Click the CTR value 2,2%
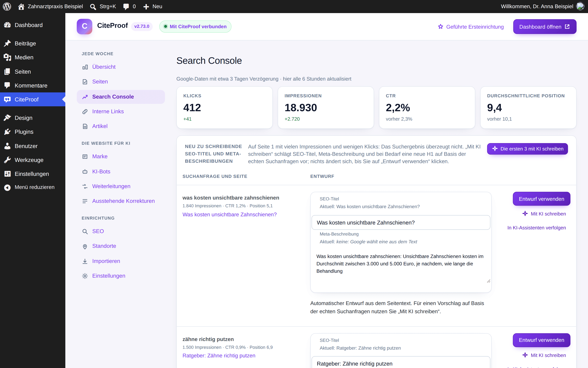588x368 pixels. 398,108
